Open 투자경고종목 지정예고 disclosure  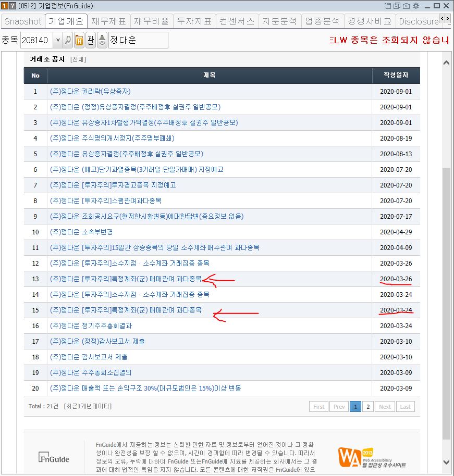(113, 185)
